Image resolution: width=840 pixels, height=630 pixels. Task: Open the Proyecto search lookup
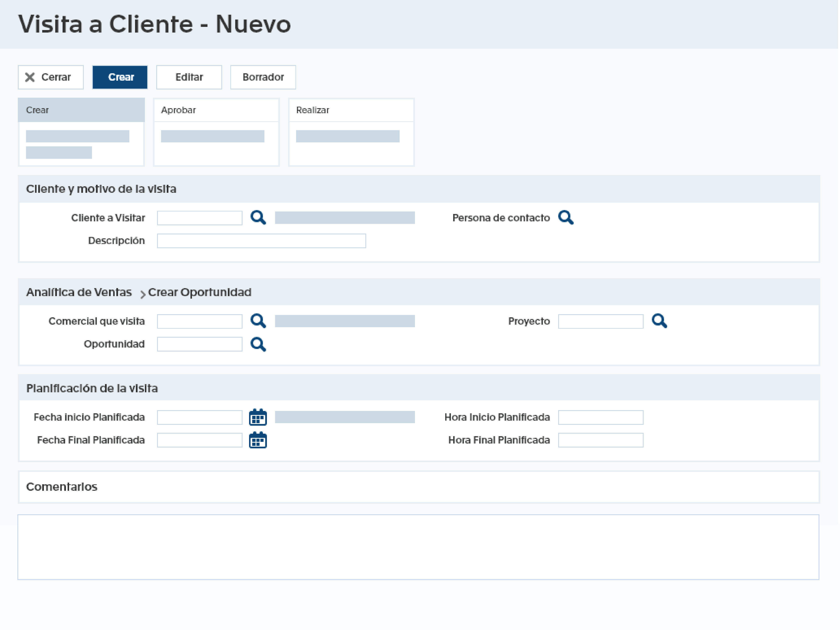660,321
